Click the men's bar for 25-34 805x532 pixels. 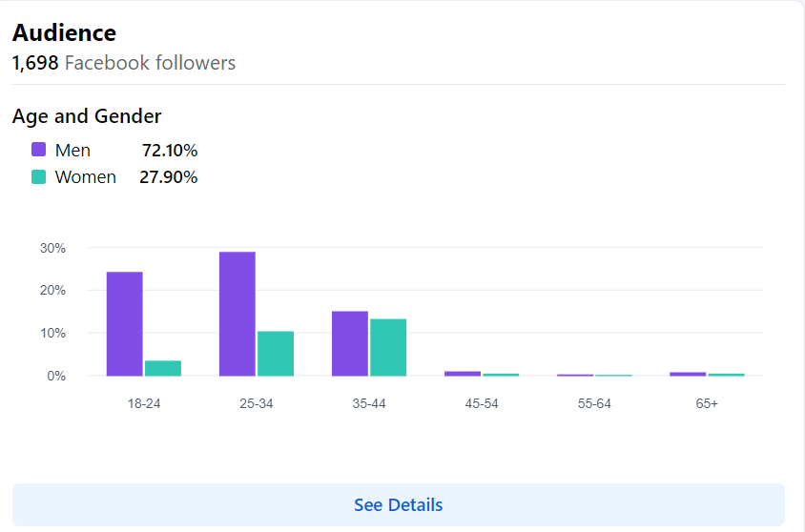pos(237,314)
